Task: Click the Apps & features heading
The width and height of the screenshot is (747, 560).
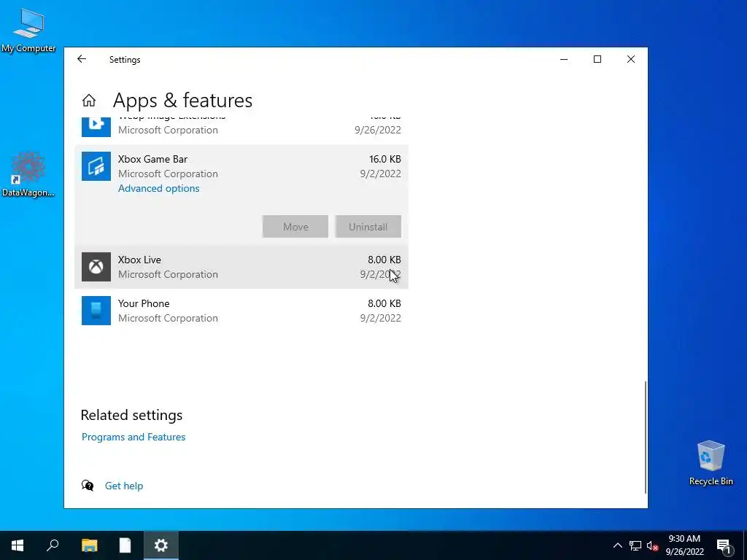Action: click(183, 101)
